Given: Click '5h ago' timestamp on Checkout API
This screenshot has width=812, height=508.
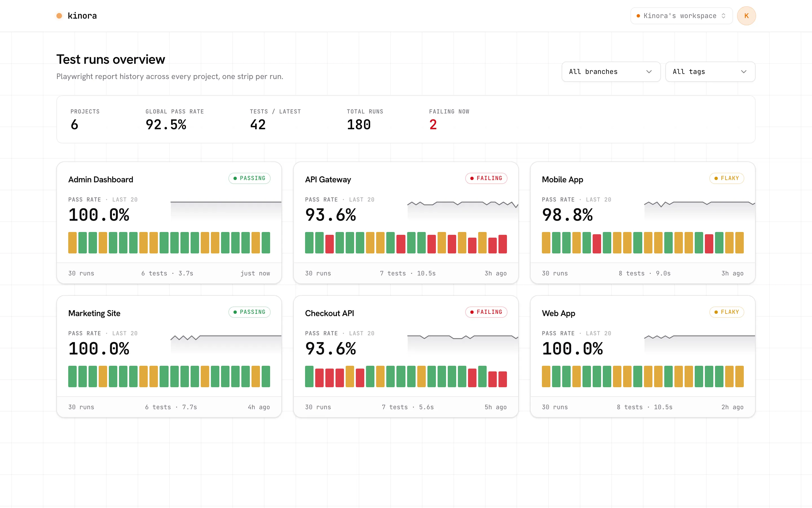Looking at the screenshot, I should [496, 407].
